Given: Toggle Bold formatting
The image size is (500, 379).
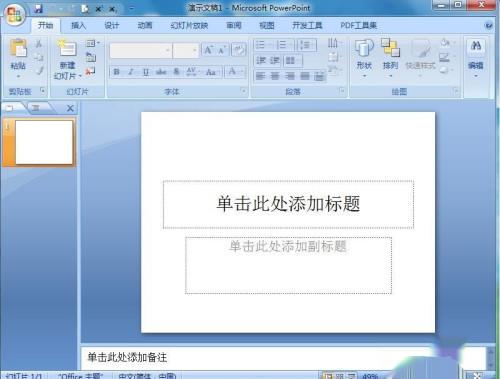Looking at the screenshot, I should click(116, 72).
